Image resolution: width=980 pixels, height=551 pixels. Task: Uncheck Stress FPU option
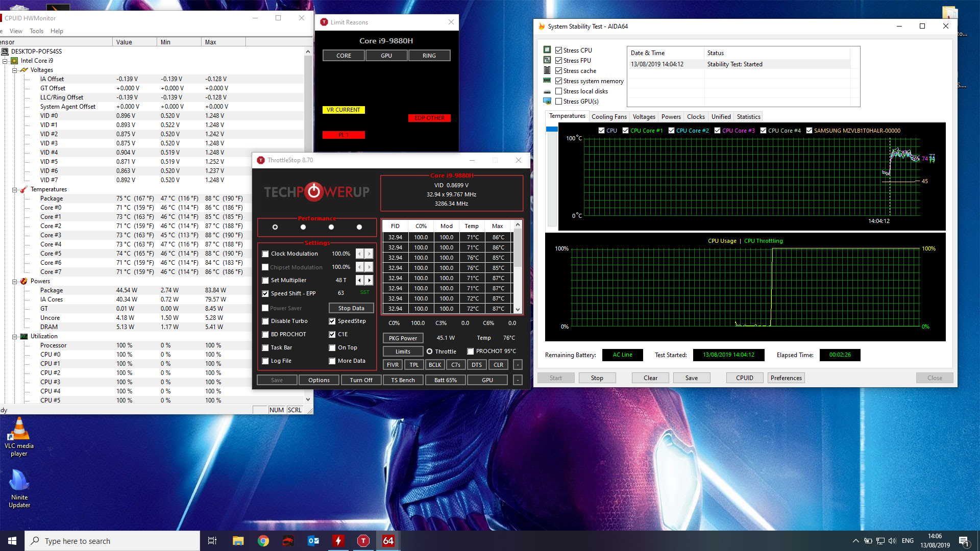click(x=558, y=60)
